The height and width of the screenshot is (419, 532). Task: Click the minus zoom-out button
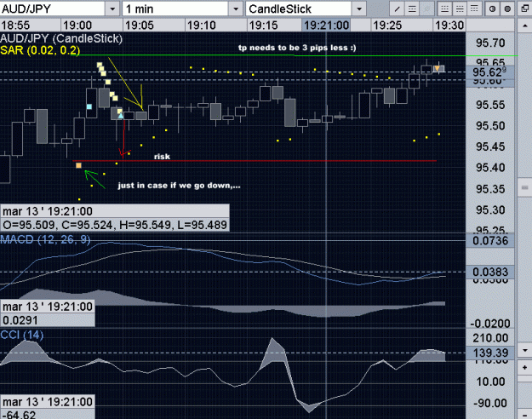pos(524,414)
